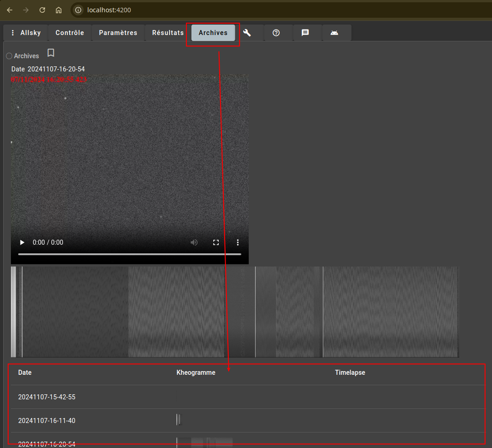Toggle fullscreen mode on the video player
The height and width of the screenshot is (448, 492).
pos(216,242)
